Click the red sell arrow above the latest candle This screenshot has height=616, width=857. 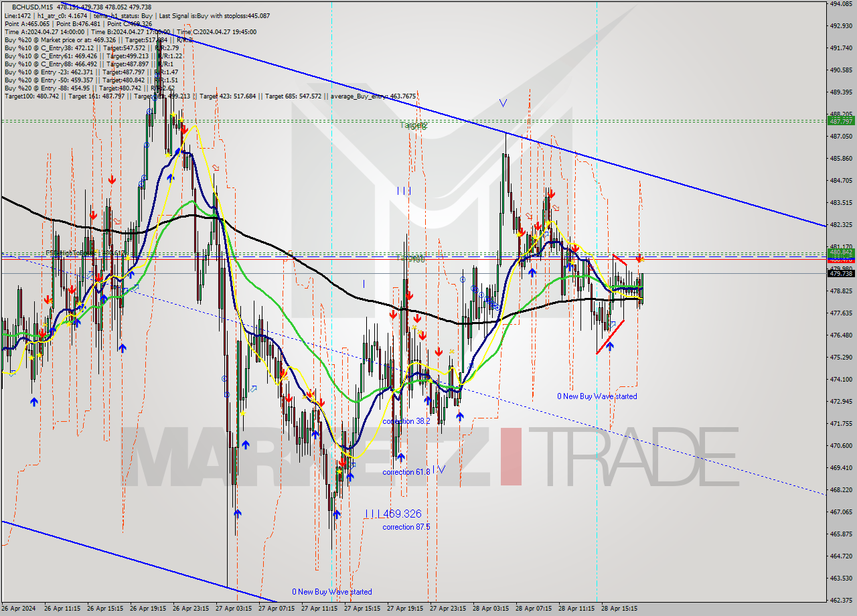[639, 258]
